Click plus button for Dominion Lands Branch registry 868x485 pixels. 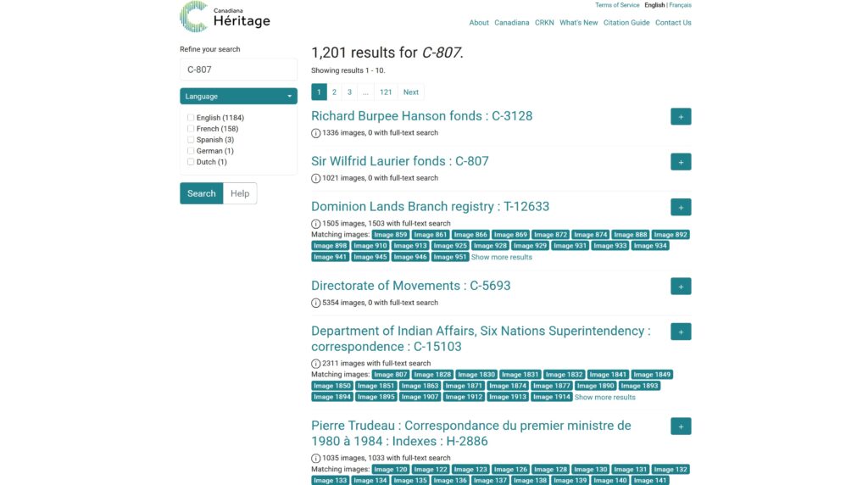click(x=681, y=207)
